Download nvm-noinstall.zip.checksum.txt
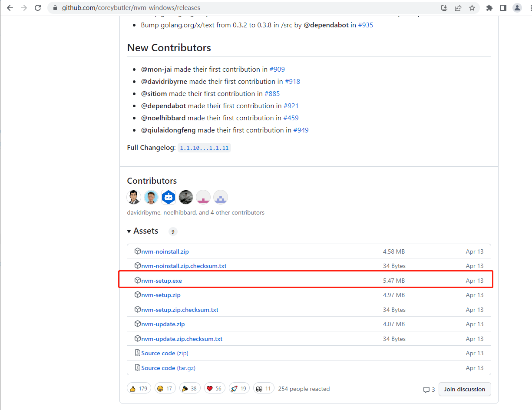Viewport: 532px width, 410px height. click(184, 266)
